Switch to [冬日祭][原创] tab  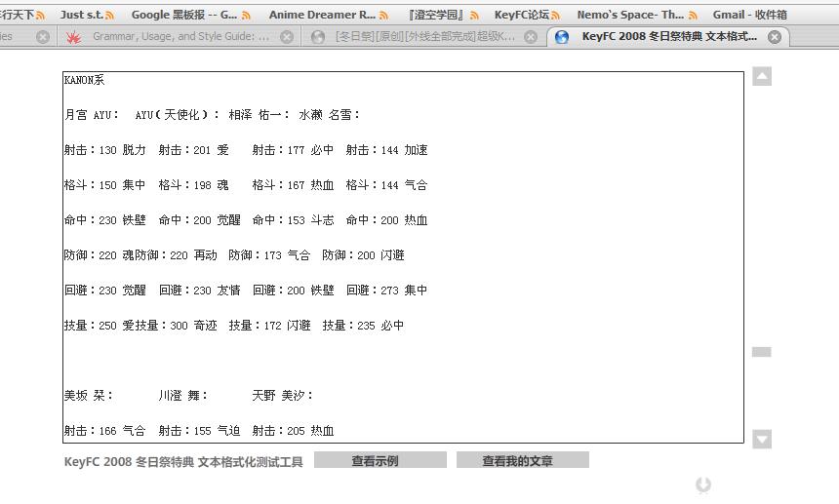coord(422,36)
